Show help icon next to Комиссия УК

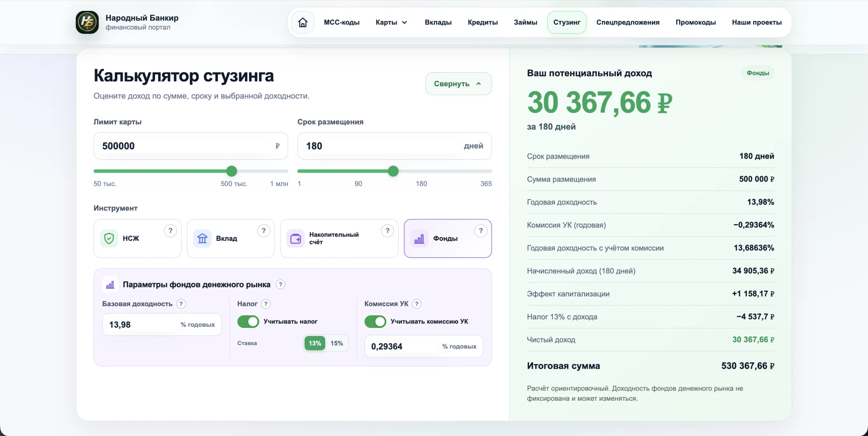coord(417,304)
